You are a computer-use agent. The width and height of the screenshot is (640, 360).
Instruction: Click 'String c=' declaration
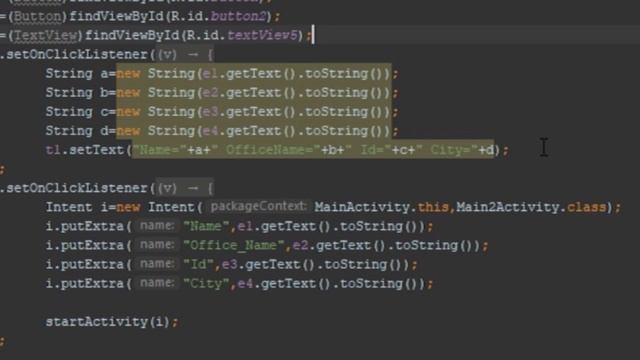tap(80, 112)
